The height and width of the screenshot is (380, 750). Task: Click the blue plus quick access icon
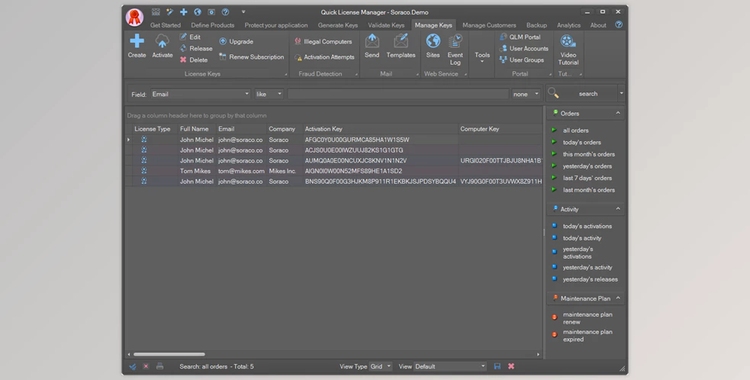(x=184, y=12)
